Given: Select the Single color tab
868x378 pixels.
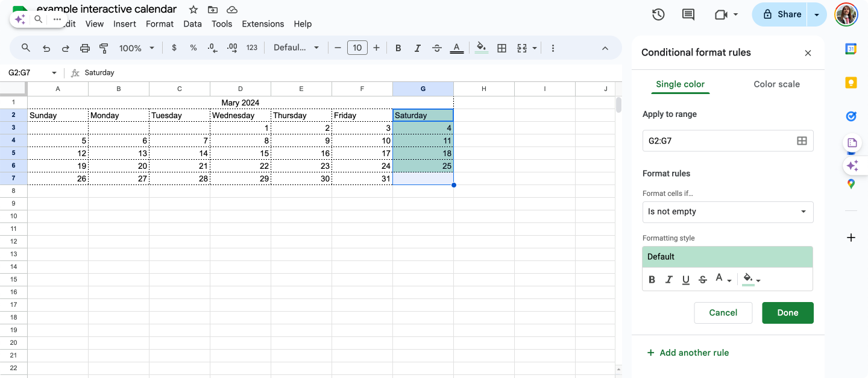Looking at the screenshot, I should [x=680, y=84].
